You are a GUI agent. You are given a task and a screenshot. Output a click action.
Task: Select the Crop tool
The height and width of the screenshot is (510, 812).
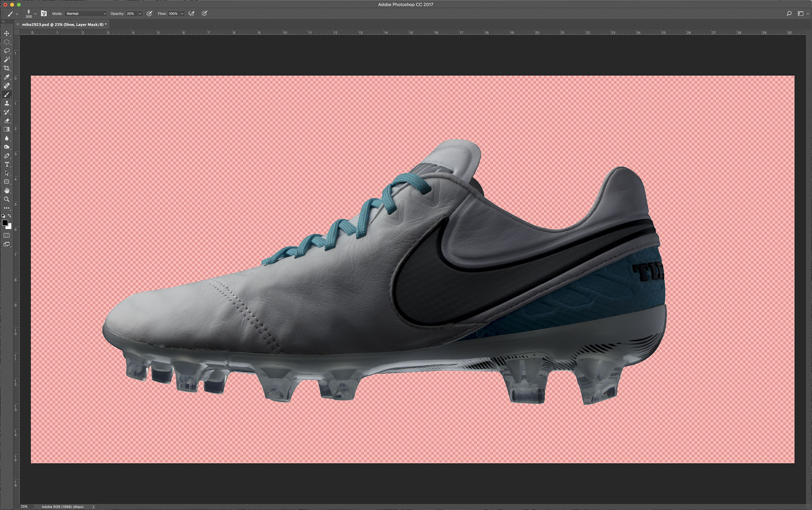click(7, 68)
